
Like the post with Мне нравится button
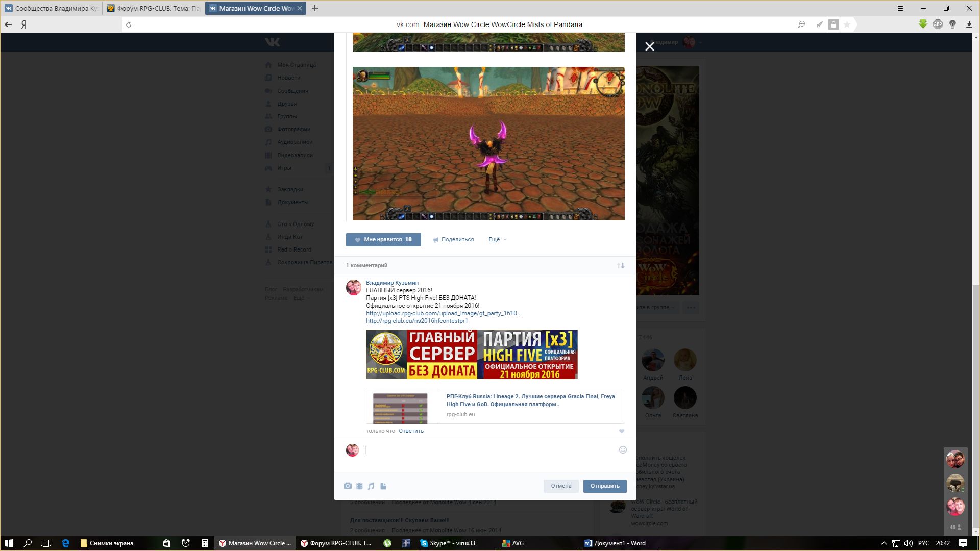383,240
